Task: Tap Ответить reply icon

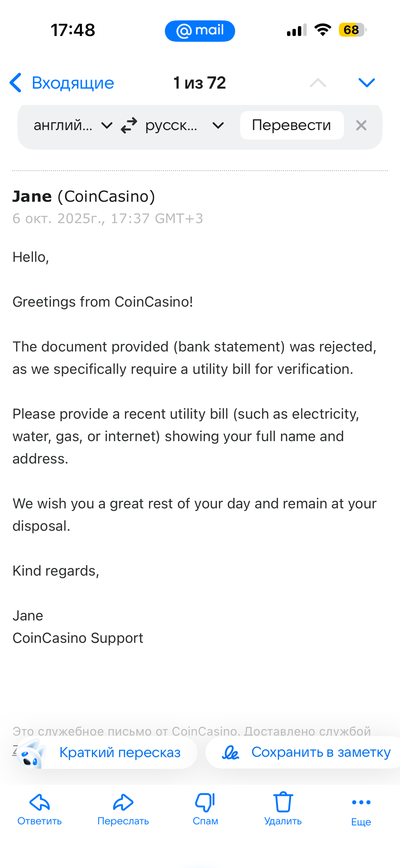Action: [x=40, y=809]
